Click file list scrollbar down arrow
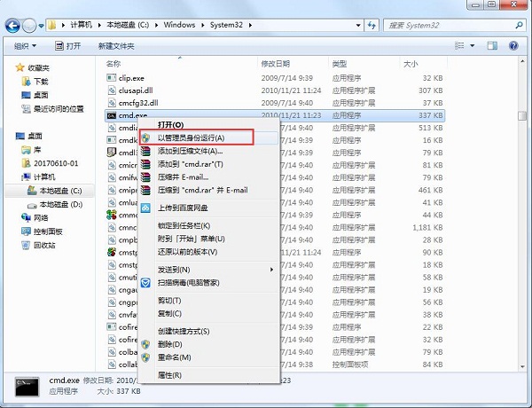Image resolution: width=532 pixels, height=408 pixels. 522,366
